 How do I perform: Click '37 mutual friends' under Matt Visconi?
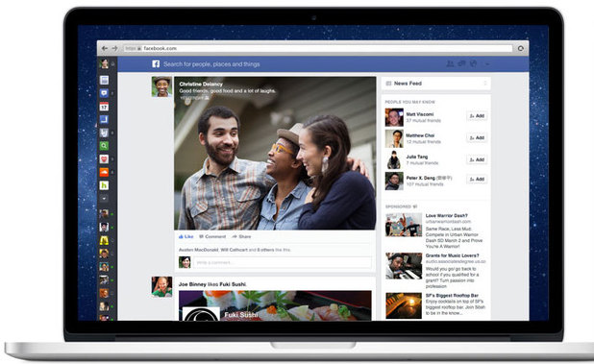[x=424, y=121]
